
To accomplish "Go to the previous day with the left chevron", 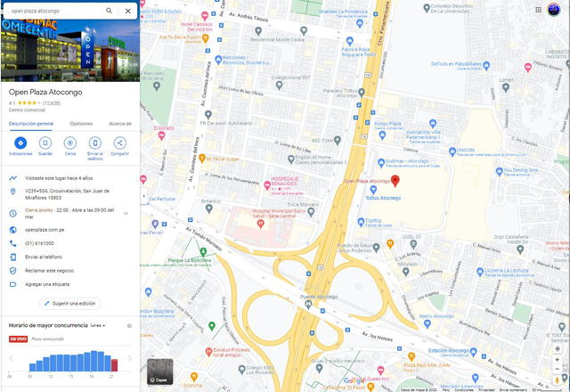I will 11,358.
